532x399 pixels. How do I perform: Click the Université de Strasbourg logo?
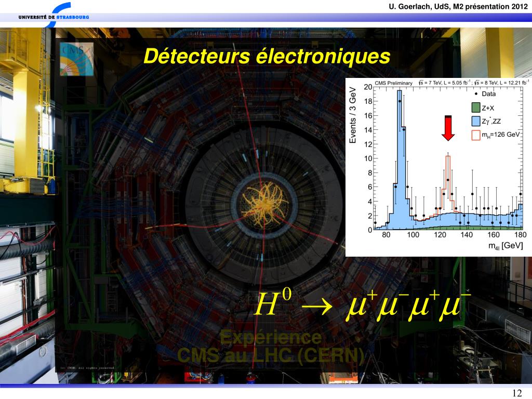(54, 16)
